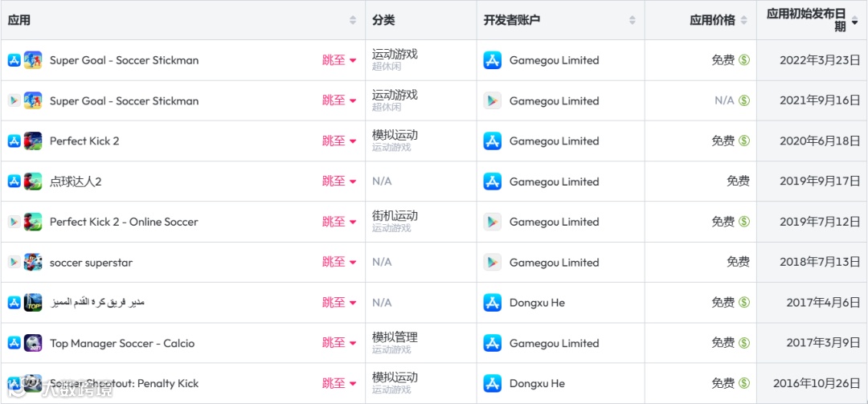
Task: Click App Store icon left of Top Manager Soccer
Action: (14, 343)
